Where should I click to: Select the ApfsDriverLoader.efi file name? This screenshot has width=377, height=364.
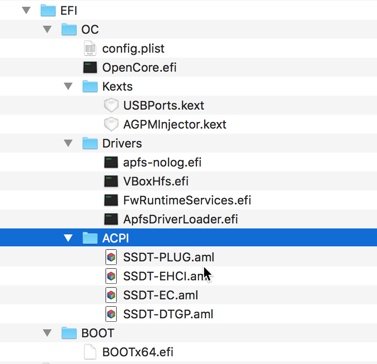point(180,219)
